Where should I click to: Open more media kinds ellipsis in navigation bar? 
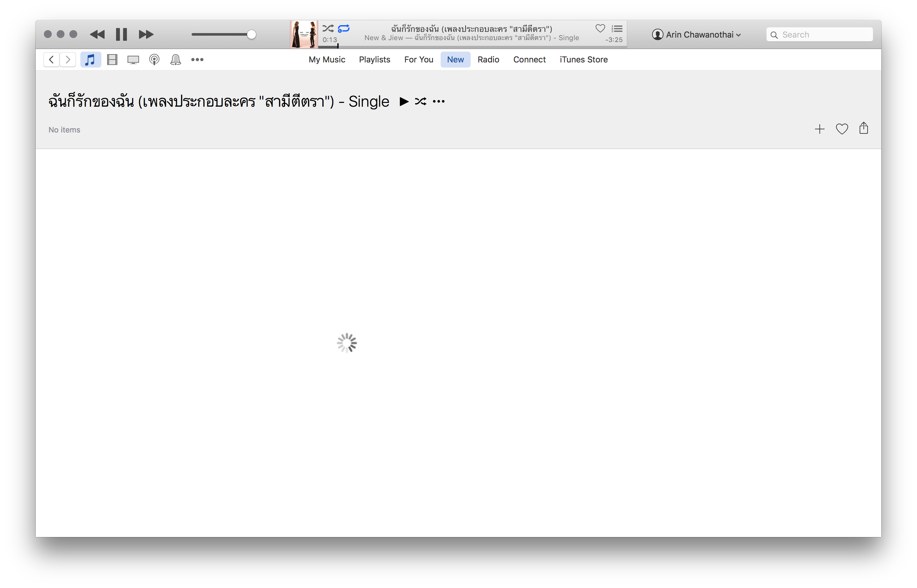coord(197,60)
